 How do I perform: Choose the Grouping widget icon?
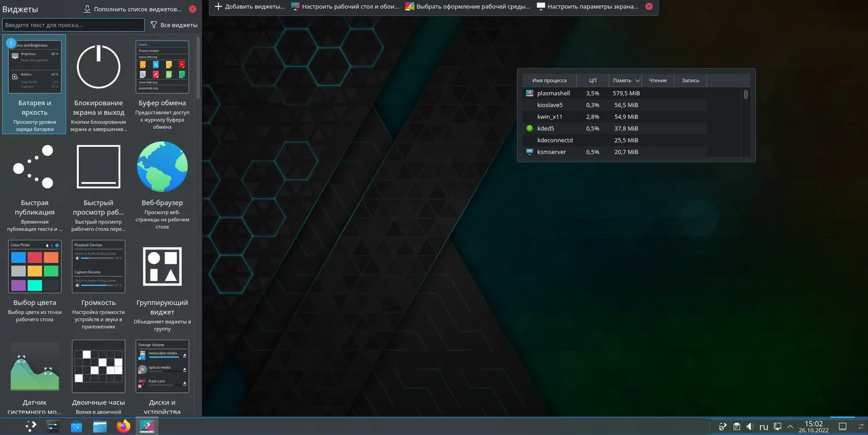[162, 267]
